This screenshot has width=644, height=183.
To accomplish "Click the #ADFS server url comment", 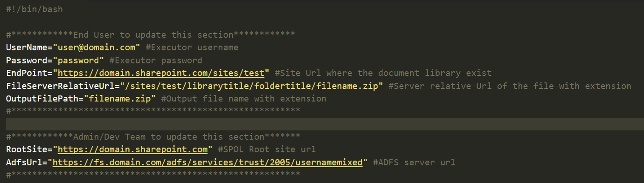I will (x=414, y=163).
